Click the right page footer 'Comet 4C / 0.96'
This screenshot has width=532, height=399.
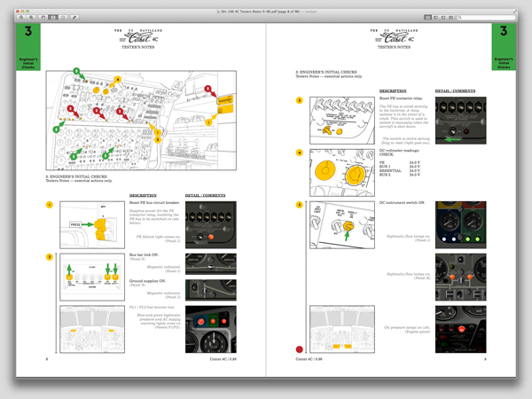(309, 359)
